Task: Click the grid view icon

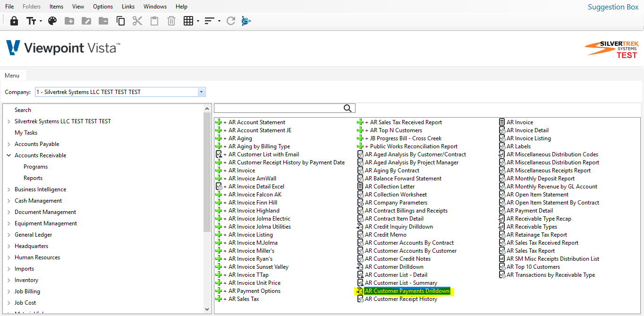Action: point(188,21)
